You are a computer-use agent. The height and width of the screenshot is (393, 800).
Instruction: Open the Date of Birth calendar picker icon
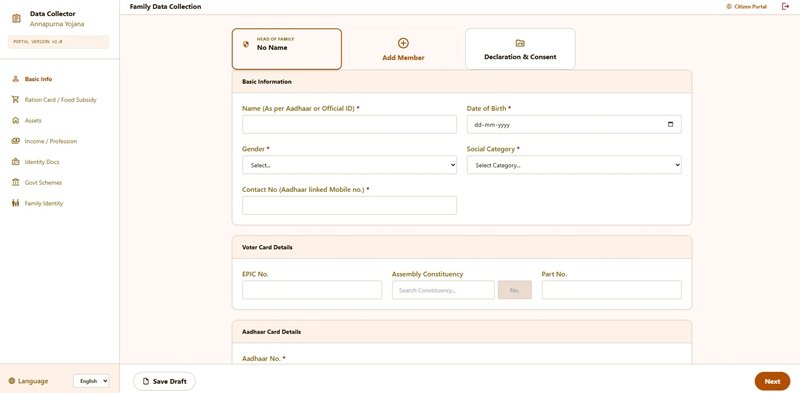tap(670, 124)
